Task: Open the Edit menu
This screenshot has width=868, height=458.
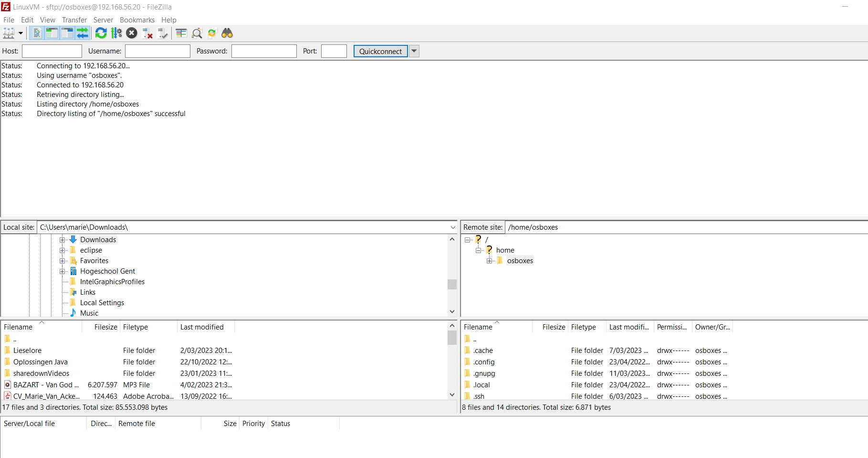Action: click(x=27, y=20)
